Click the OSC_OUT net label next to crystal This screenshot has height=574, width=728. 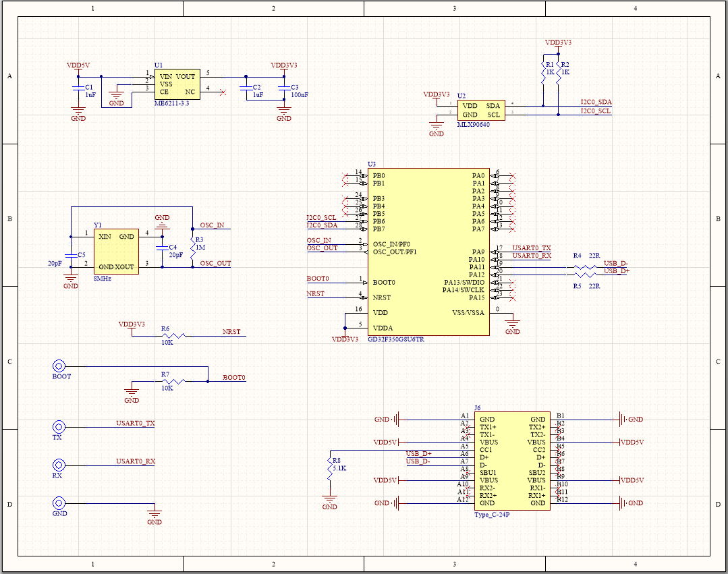coord(215,263)
